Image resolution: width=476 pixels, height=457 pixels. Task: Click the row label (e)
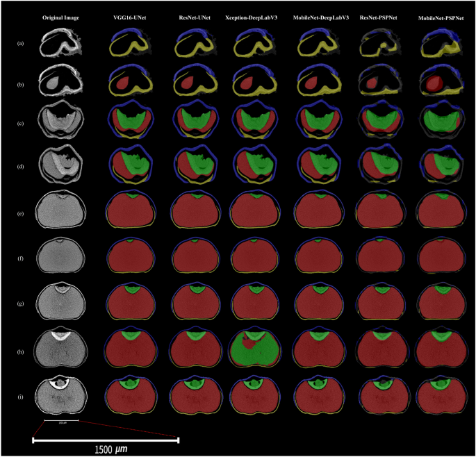[x=20, y=214]
